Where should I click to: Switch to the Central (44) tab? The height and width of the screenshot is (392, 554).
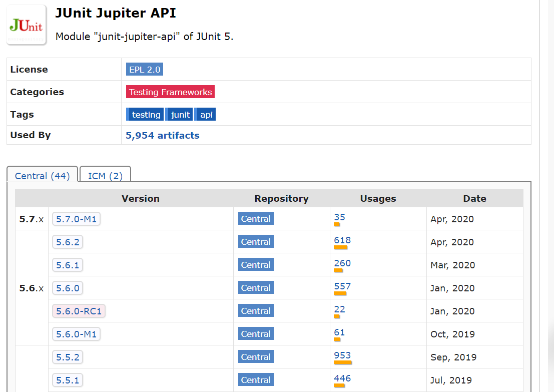coord(43,176)
